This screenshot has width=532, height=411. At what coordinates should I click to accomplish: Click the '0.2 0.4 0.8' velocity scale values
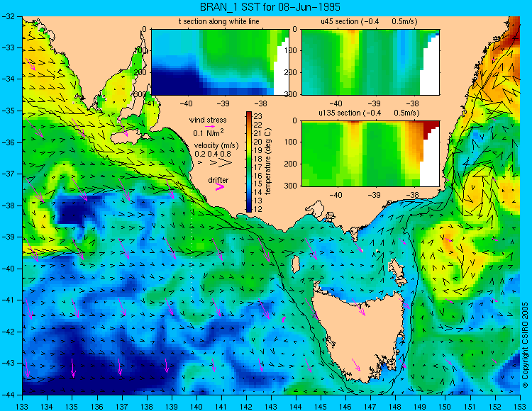pos(213,154)
